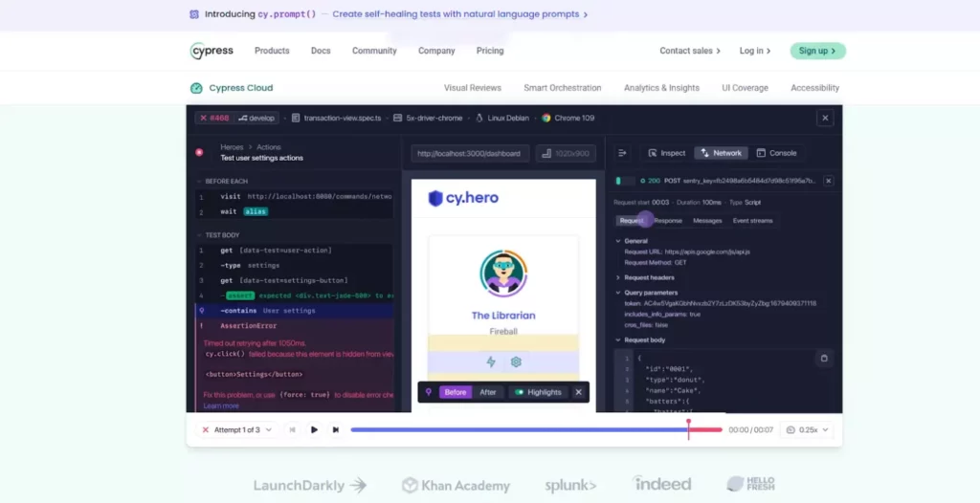Open the Docs menu
Viewport: 980px width, 503px height.
(x=321, y=51)
